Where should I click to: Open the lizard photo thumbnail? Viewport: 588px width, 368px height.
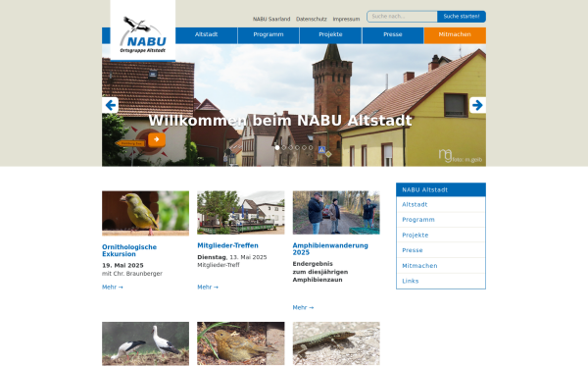point(336,343)
